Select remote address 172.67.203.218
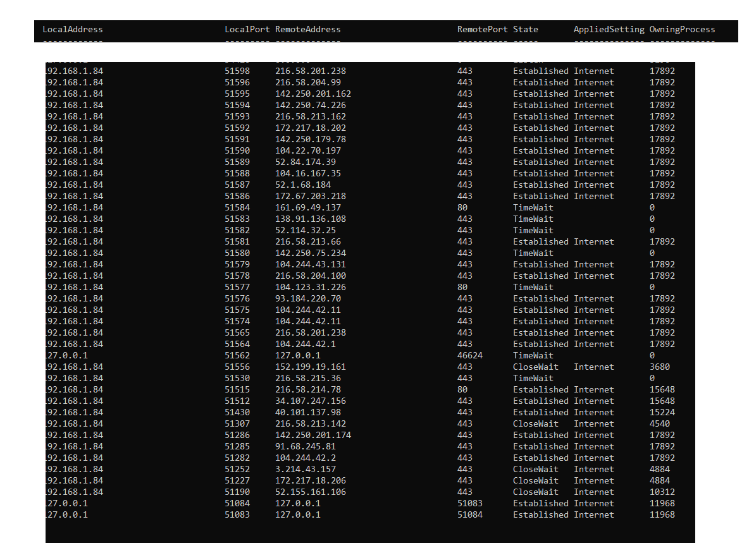 [x=311, y=196]
